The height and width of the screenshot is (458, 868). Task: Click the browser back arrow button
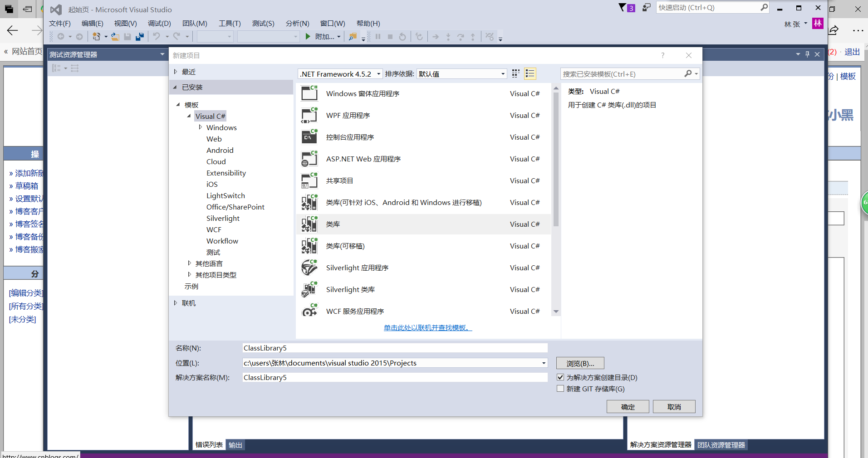tap(12, 30)
